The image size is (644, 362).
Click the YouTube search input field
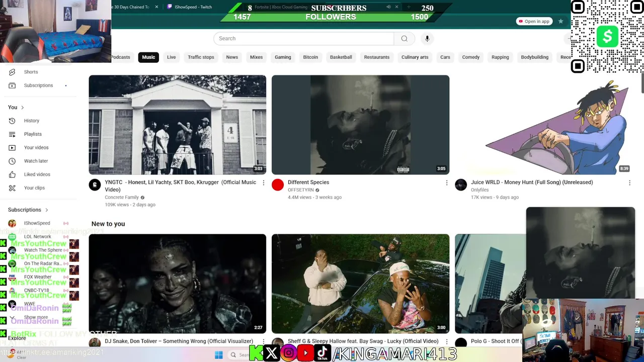click(x=303, y=39)
